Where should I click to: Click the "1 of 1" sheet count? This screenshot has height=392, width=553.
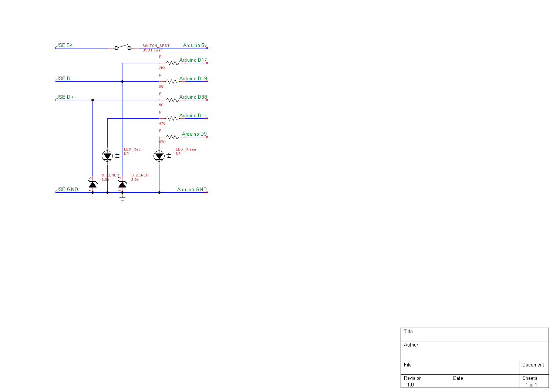(x=531, y=385)
